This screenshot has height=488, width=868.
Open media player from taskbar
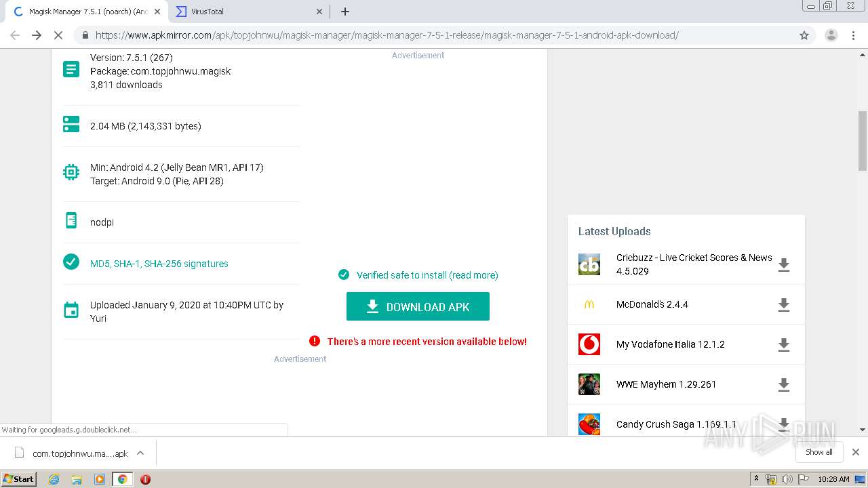click(x=100, y=479)
